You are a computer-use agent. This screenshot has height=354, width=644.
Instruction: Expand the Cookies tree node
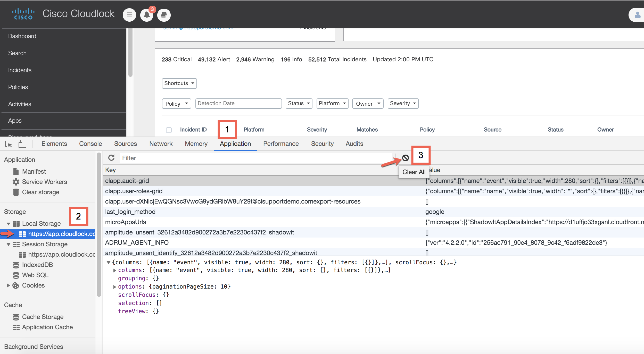coord(9,285)
